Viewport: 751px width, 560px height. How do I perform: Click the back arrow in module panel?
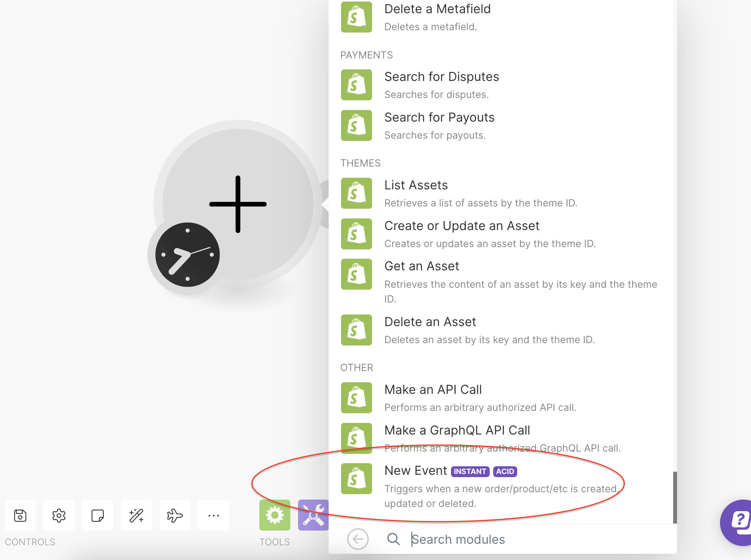pos(358,539)
